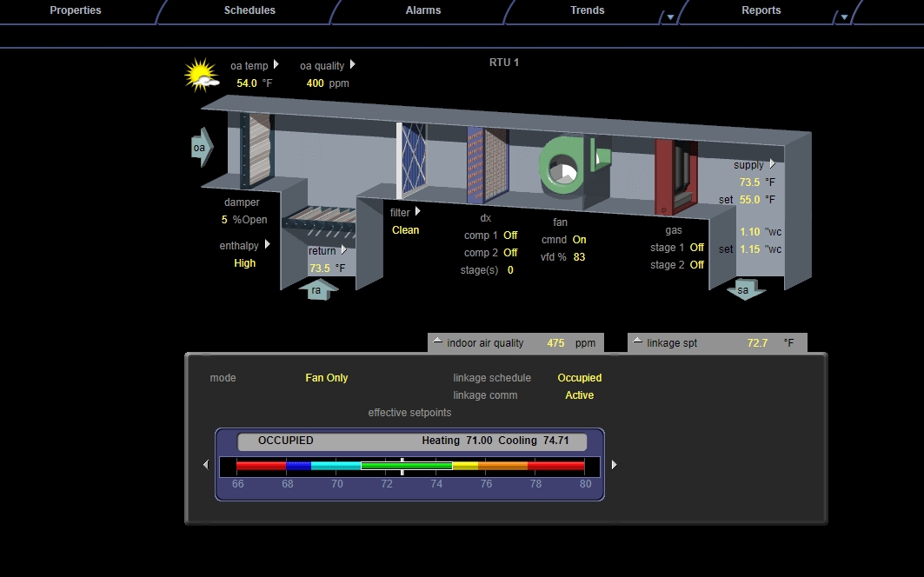
Task: Collapse the indoor air quality panel
Action: (x=437, y=341)
